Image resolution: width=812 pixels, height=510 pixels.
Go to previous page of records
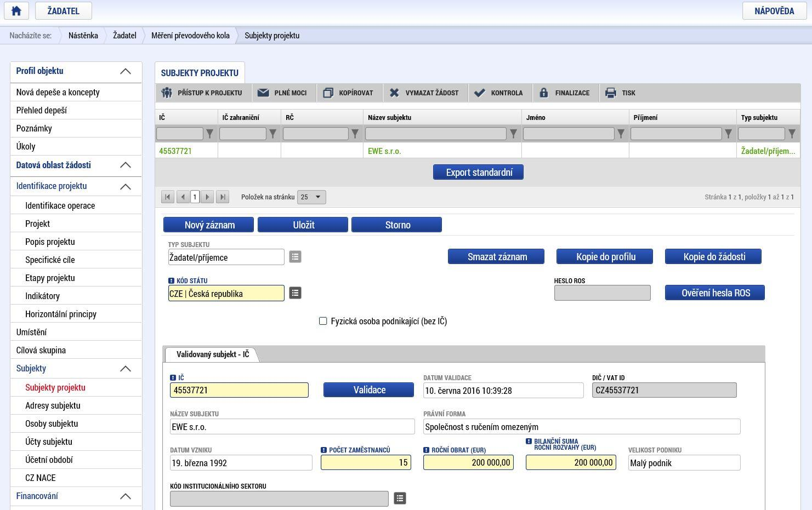(183, 197)
